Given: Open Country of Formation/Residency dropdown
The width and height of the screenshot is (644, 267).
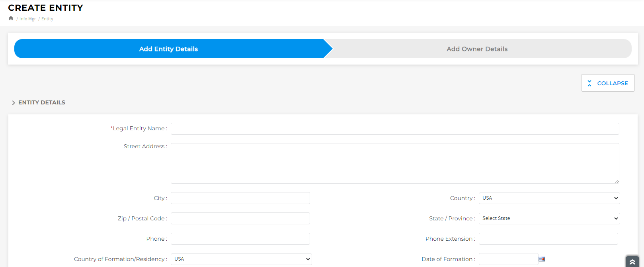Looking at the screenshot, I should pos(241,259).
